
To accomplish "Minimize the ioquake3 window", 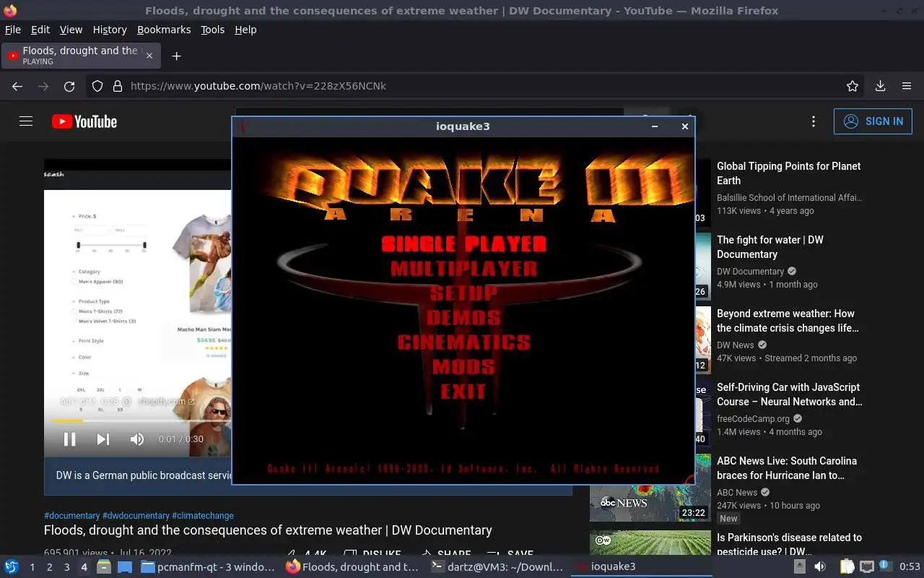I will coord(655,126).
